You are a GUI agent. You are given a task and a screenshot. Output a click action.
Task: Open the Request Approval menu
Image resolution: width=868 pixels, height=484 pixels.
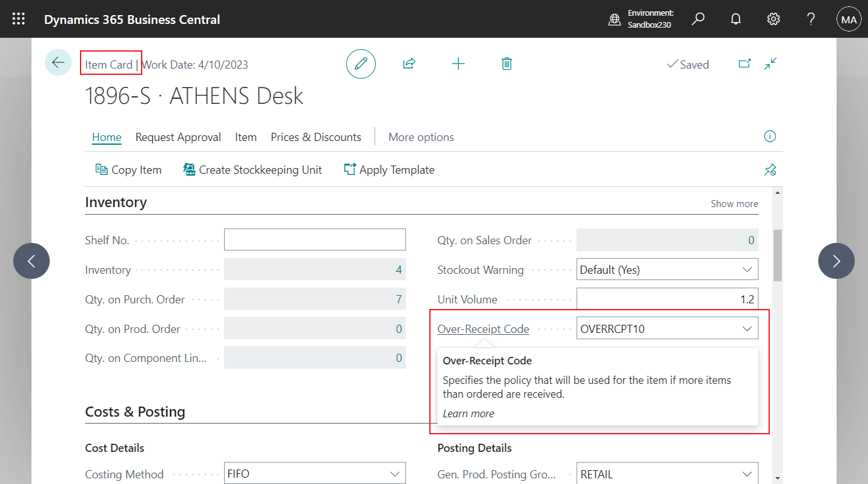coord(178,137)
